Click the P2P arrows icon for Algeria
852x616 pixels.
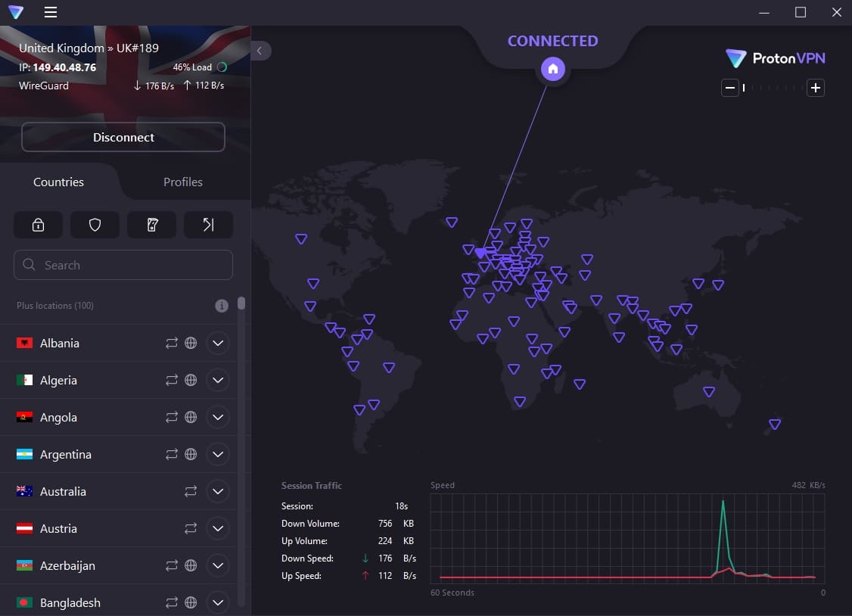[x=172, y=380]
